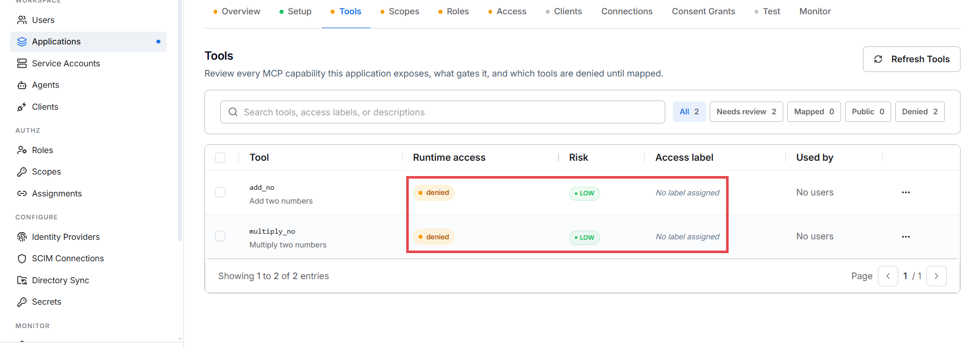Click the Scopes key icon
The image size is (980, 348).
tap(22, 172)
